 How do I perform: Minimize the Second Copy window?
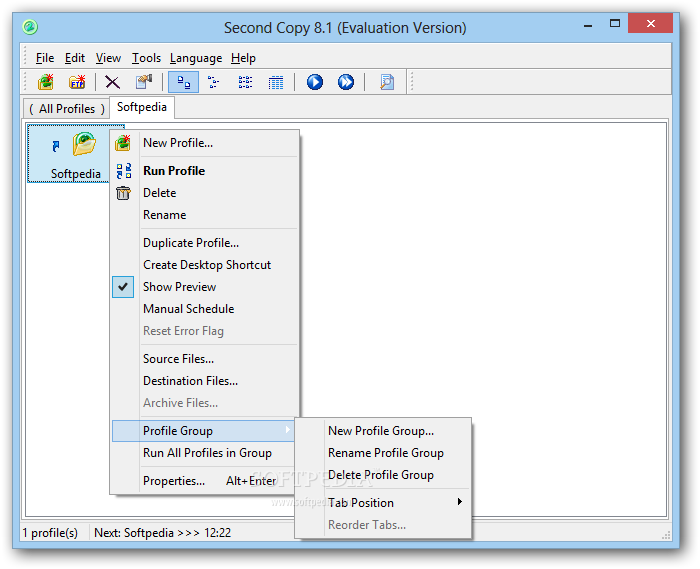pyautogui.click(x=588, y=25)
